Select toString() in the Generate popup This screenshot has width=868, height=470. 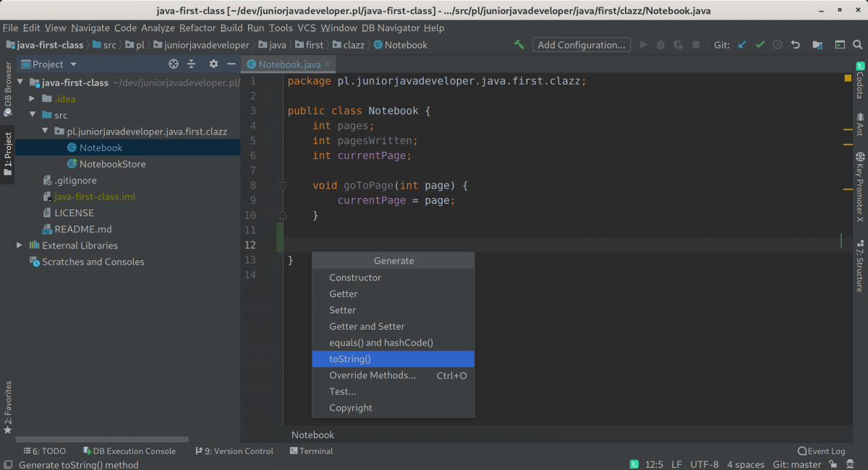click(349, 359)
